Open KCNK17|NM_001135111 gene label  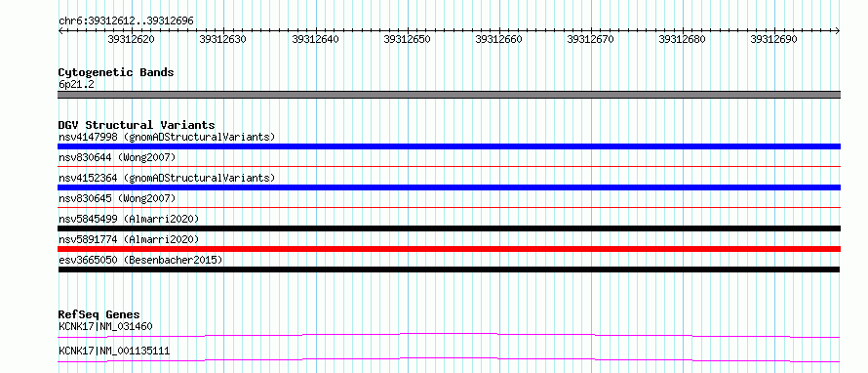coord(114,352)
